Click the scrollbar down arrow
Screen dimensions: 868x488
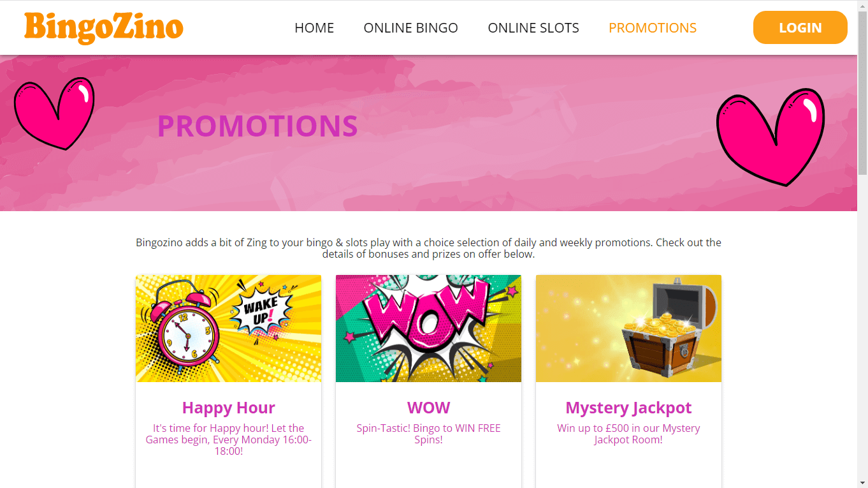point(862,482)
